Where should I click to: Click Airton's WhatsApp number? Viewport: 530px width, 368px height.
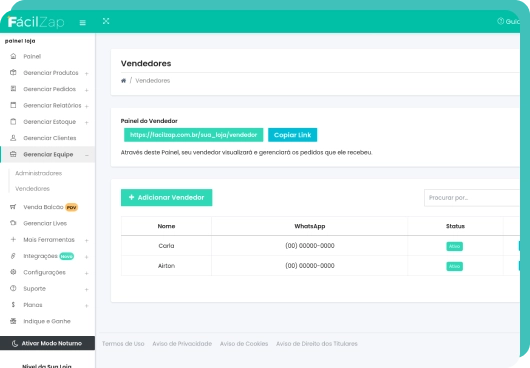[310, 266]
